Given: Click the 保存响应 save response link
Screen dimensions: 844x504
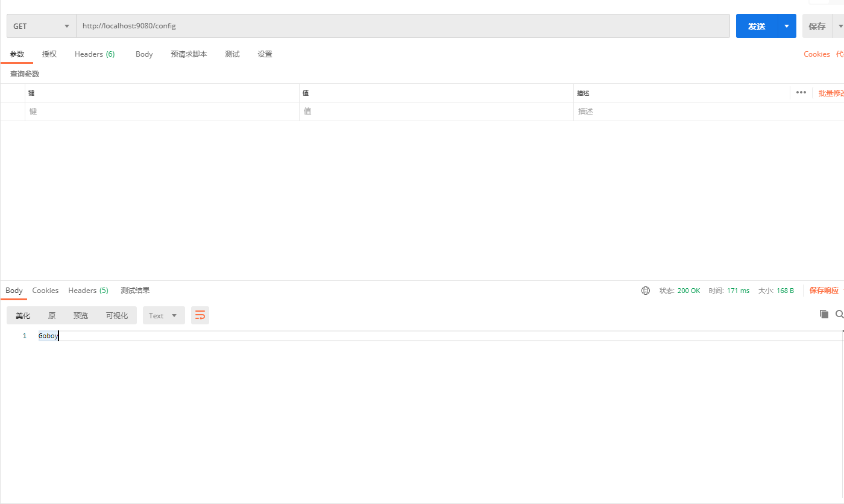Looking at the screenshot, I should [824, 291].
